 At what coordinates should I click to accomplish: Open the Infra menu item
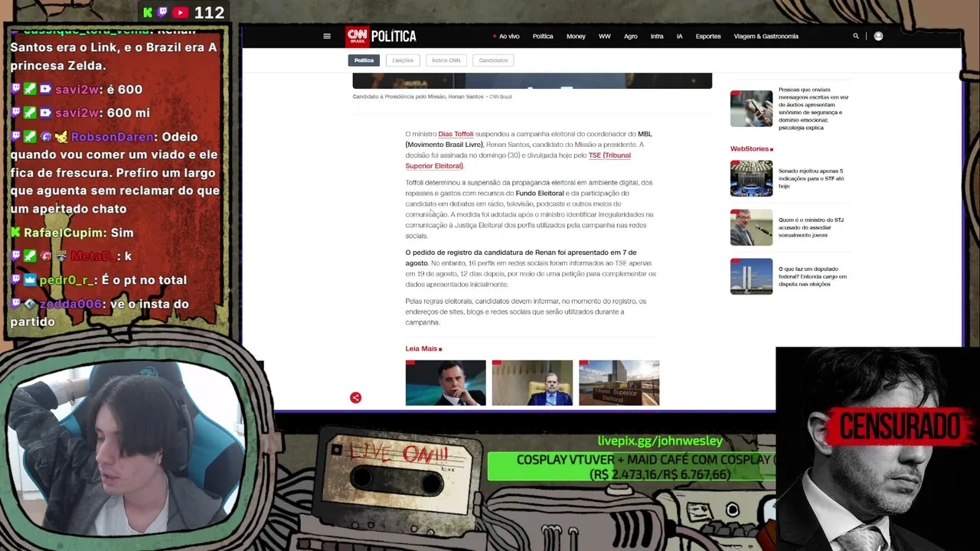pyautogui.click(x=657, y=36)
